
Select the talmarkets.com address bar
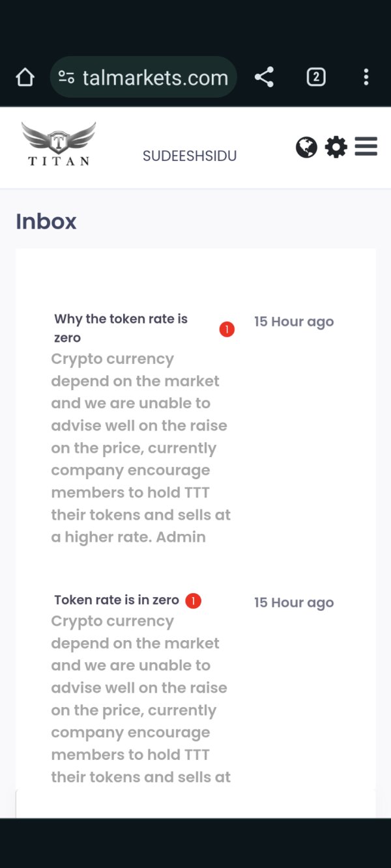coord(143,77)
